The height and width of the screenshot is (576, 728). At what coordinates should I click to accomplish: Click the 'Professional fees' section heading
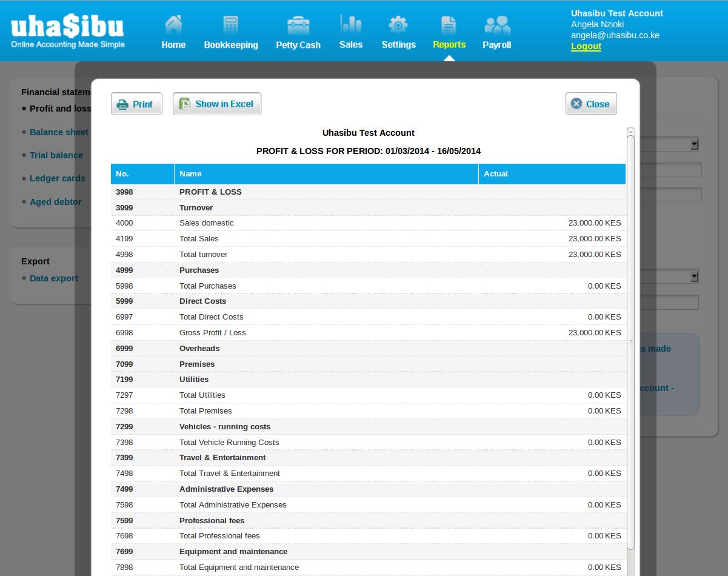212,521
